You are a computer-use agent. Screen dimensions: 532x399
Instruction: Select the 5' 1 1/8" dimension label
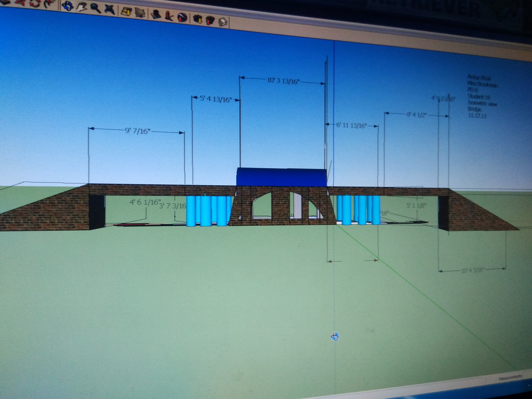416,206
